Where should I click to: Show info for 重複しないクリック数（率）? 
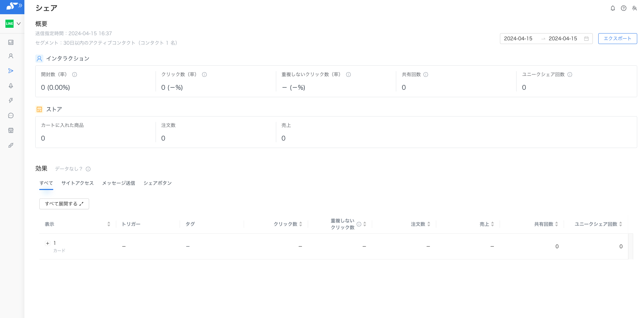coord(348,75)
